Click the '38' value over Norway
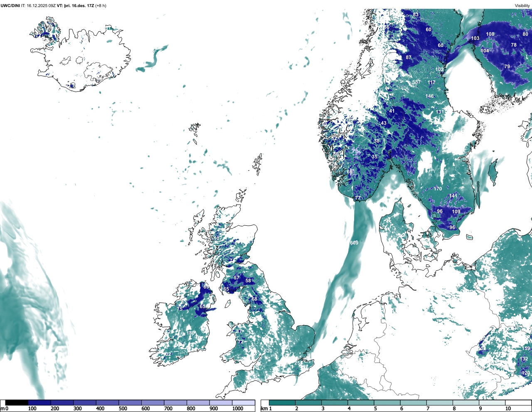 pos(377,141)
